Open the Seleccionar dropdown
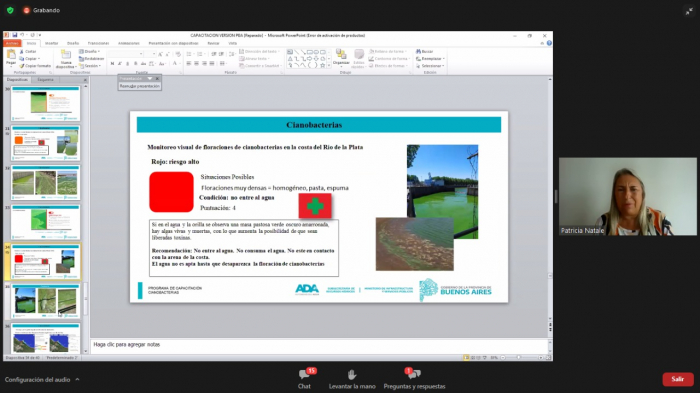Image resolution: width=700 pixels, height=393 pixels. [x=431, y=66]
